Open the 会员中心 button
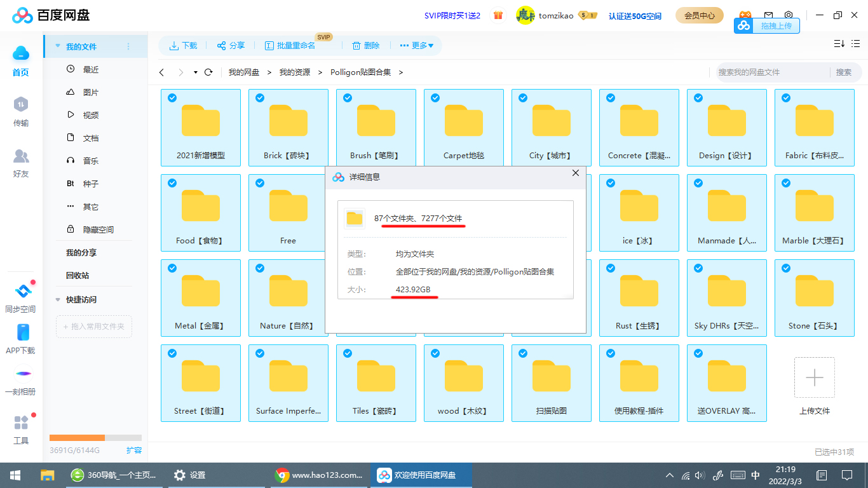This screenshot has width=868, height=488. (700, 15)
